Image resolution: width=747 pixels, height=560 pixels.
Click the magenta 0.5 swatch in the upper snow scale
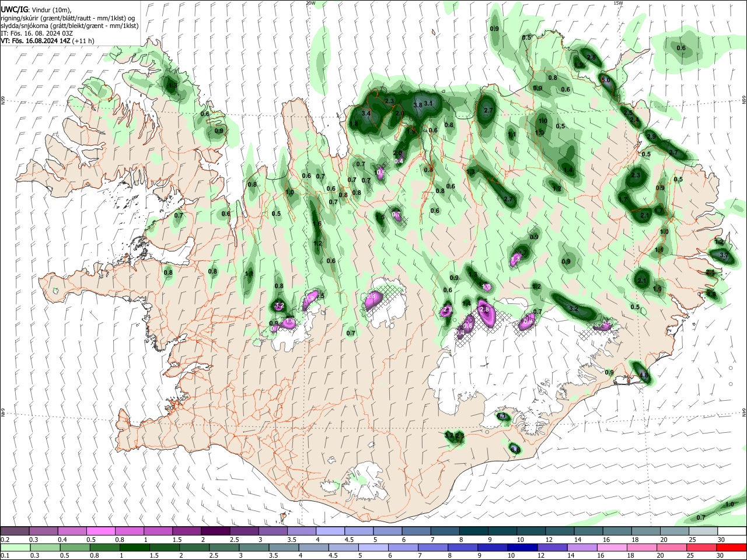click(100, 531)
